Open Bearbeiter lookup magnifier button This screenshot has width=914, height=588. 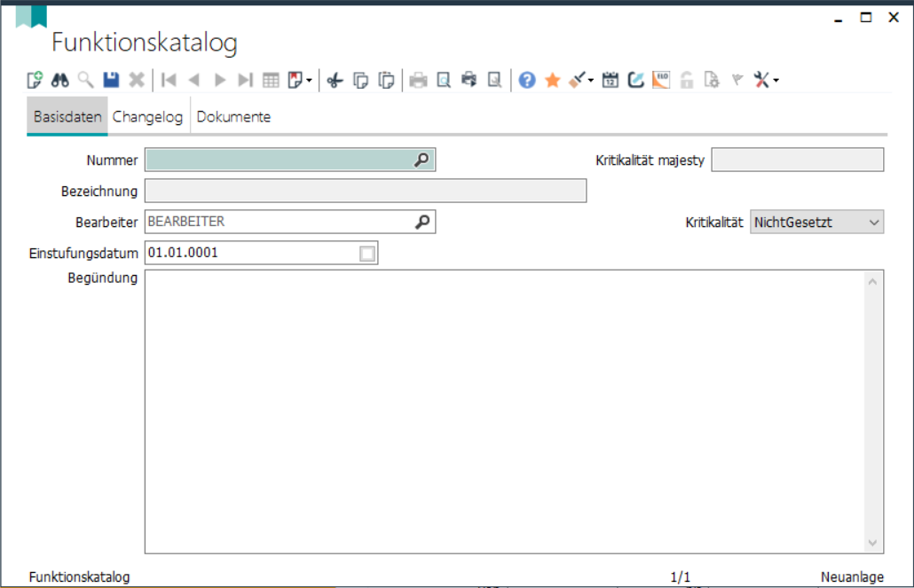pos(422,222)
